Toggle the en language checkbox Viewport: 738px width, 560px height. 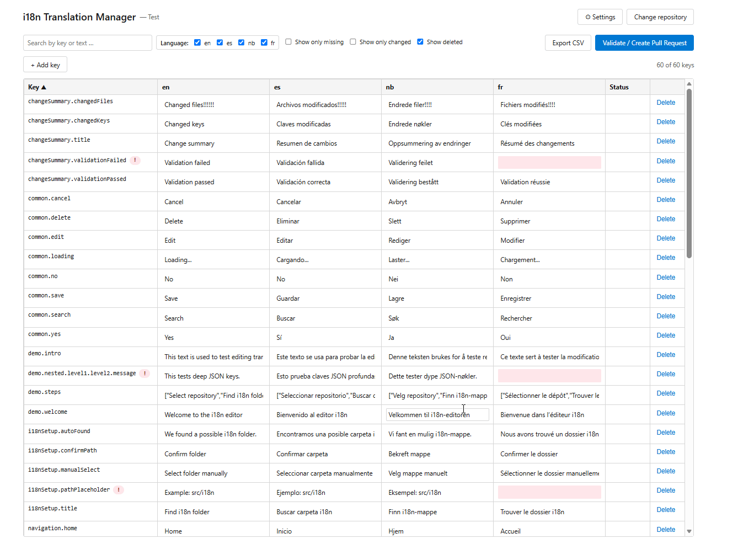click(x=197, y=42)
